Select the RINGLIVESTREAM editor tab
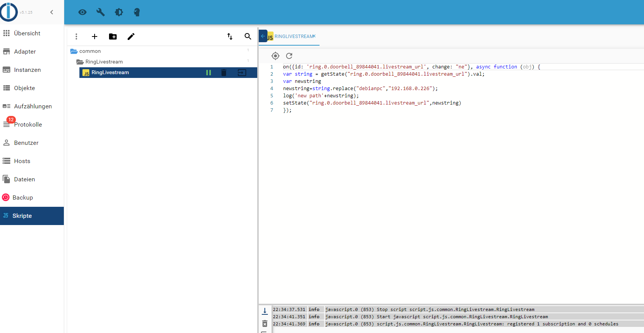644x333 pixels. (294, 36)
